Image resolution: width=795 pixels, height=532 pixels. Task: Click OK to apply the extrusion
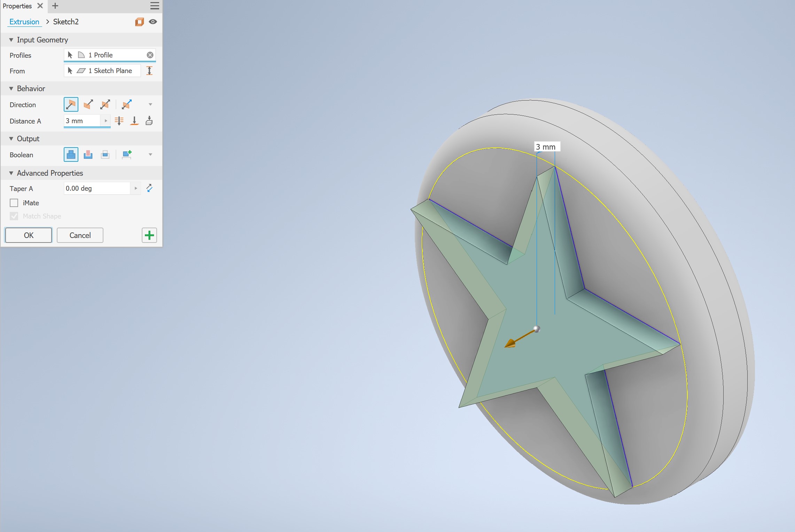pyautogui.click(x=29, y=235)
